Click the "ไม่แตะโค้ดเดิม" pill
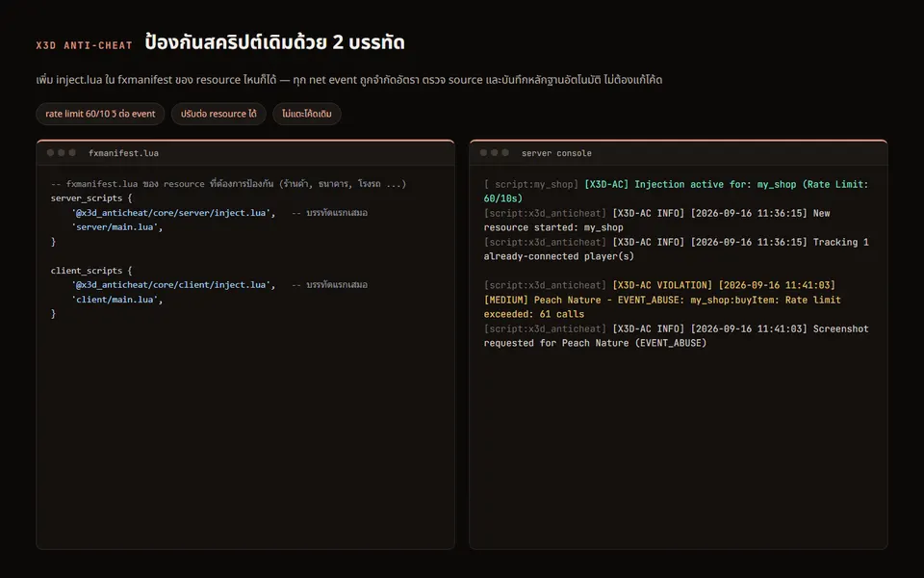 coord(306,114)
